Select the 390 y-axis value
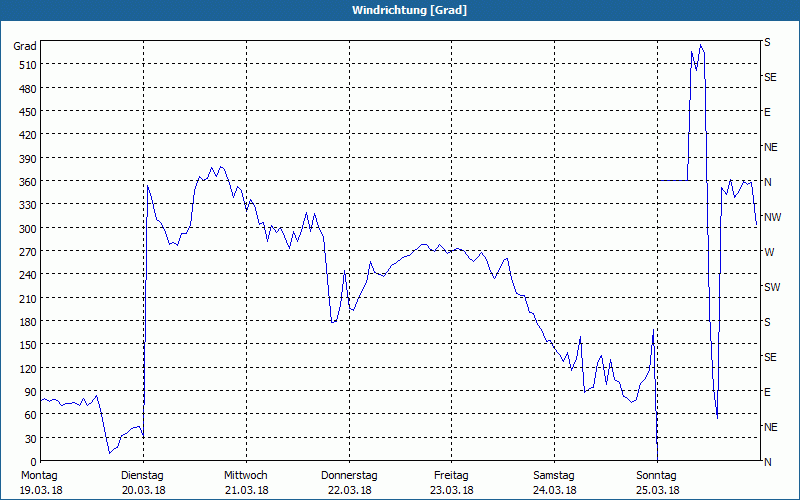 tap(28, 159)
